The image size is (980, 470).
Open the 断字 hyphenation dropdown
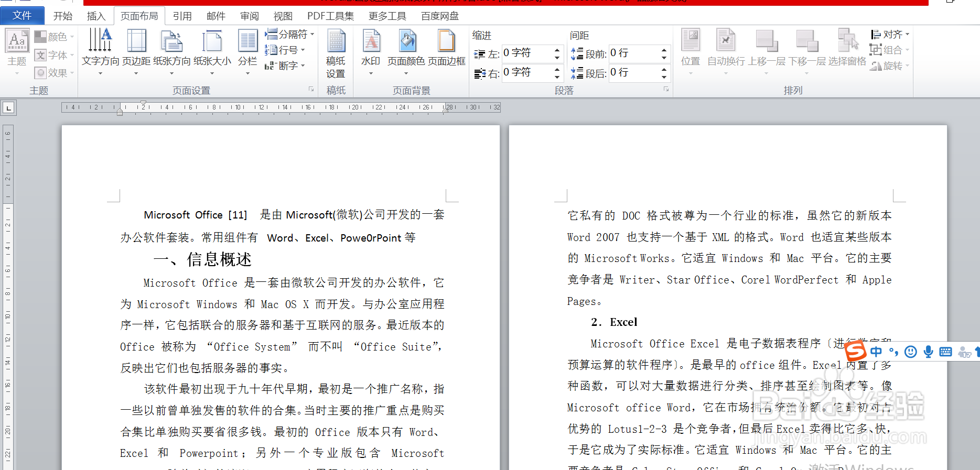click(285, 65)
